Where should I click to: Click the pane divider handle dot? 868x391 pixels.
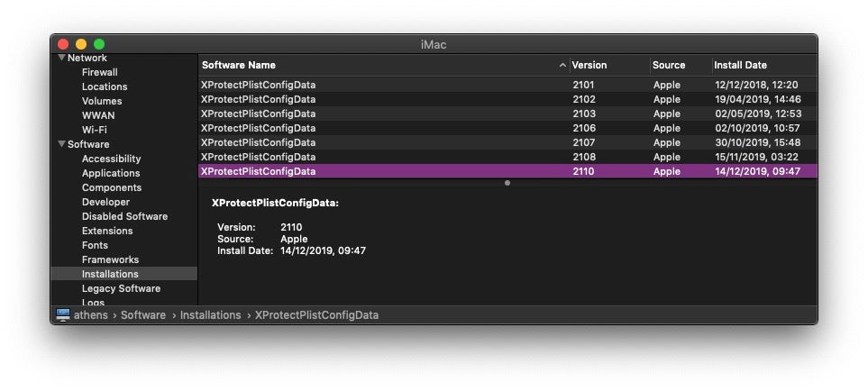tap(507, 183)
